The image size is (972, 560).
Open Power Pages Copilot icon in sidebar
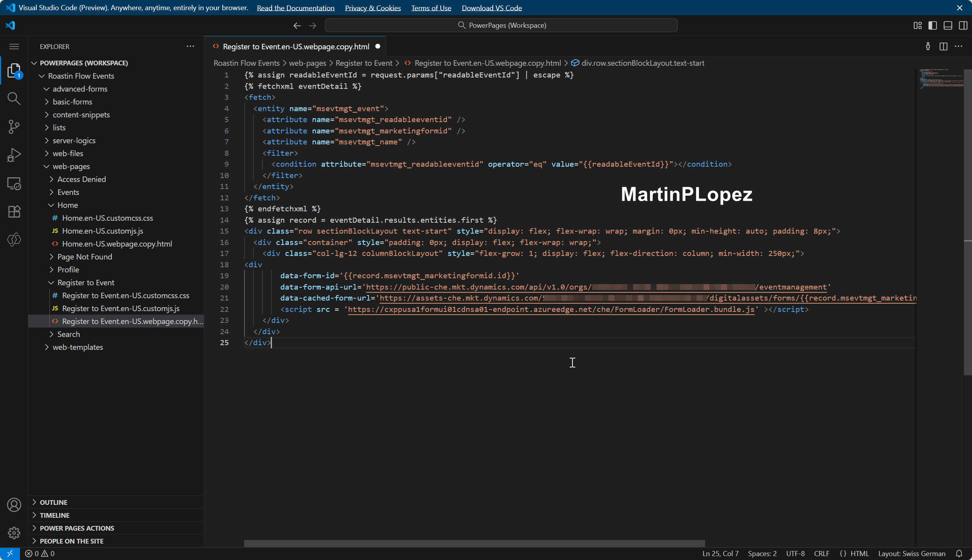[14, 239]
